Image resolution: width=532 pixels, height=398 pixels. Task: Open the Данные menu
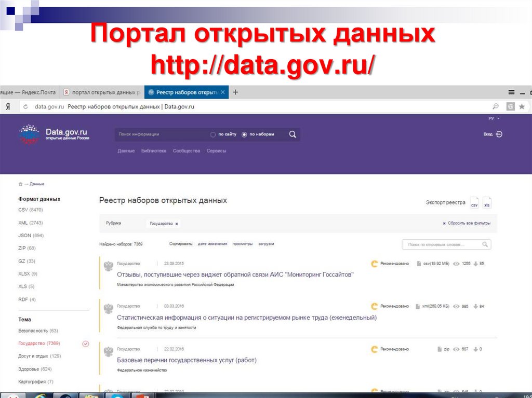coord(126,151)
